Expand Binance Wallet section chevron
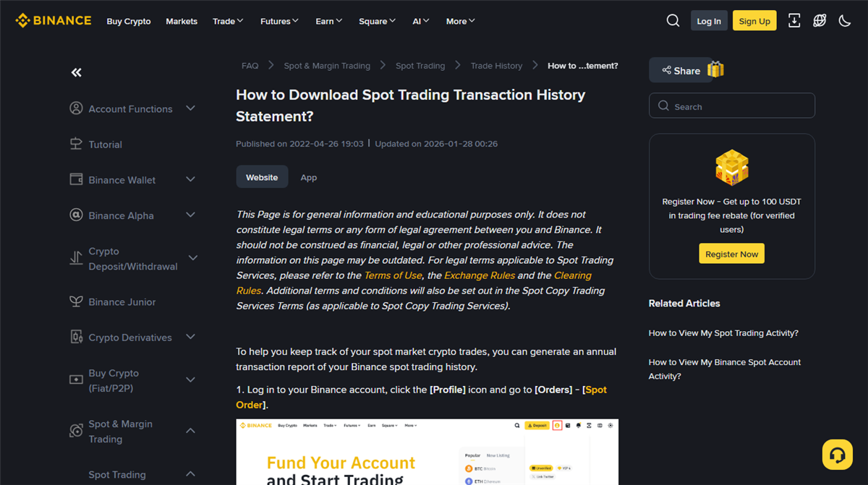This screenshot has height=485, width=868. [190, 179]
